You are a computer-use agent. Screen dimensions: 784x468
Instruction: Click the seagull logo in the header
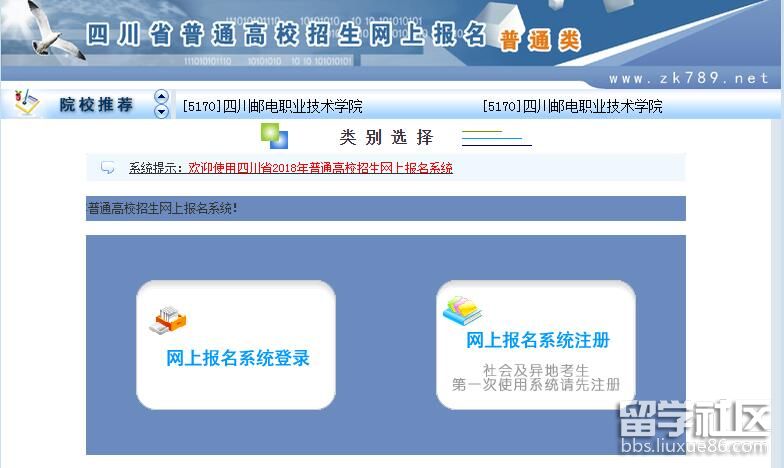click(52, 30)
